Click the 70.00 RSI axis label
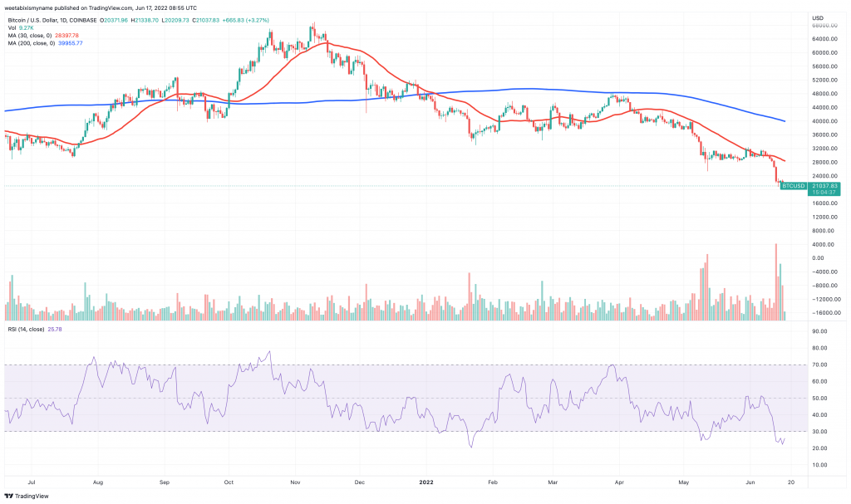 pos(819,365)
